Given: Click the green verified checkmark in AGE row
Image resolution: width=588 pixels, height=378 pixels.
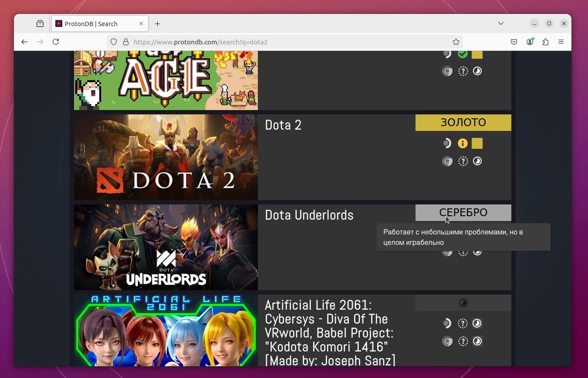Looking at the screenshot, I should pos(463,54).
